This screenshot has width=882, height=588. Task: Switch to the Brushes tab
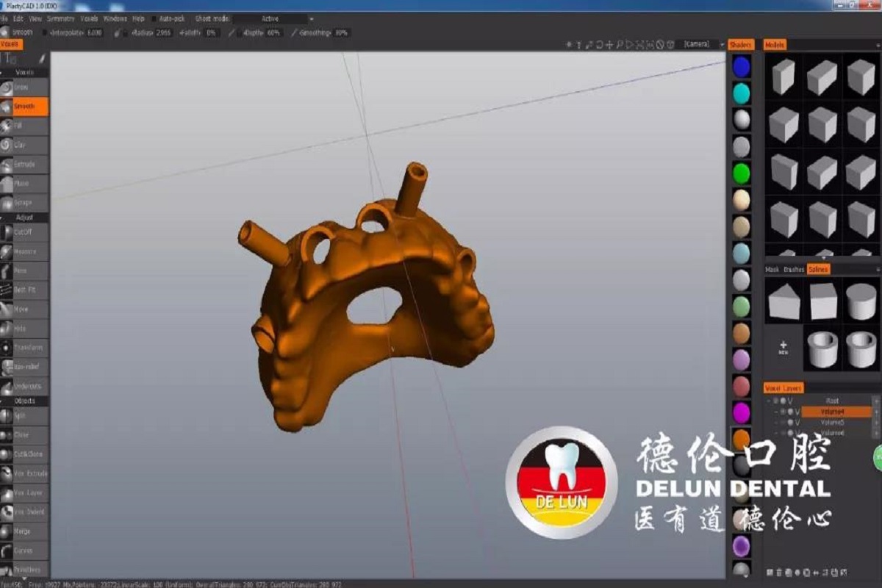point(794,270)
